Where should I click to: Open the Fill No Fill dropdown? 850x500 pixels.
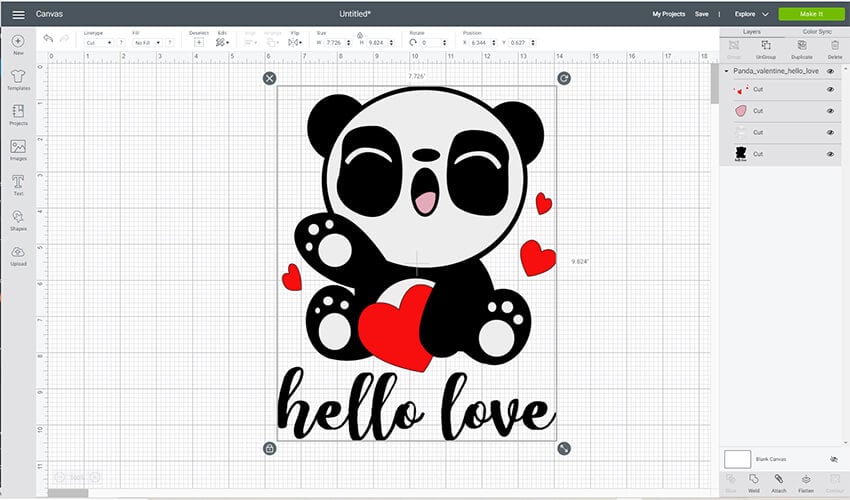pyautogui.click(x=147, y=43)
